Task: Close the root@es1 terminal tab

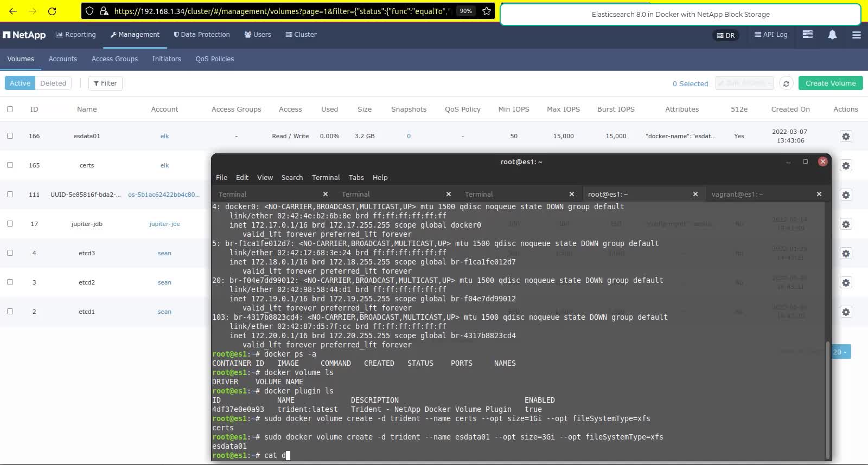Action: [x=695, y=194]
